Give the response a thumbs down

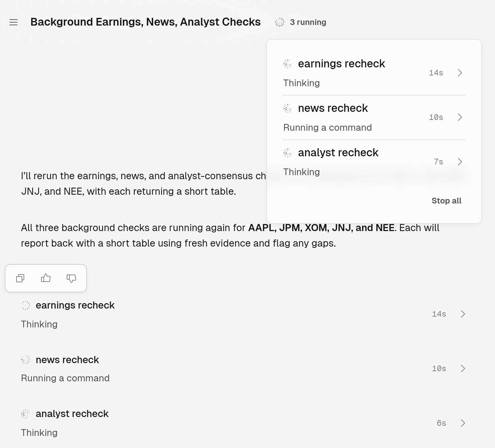(71, 278)
